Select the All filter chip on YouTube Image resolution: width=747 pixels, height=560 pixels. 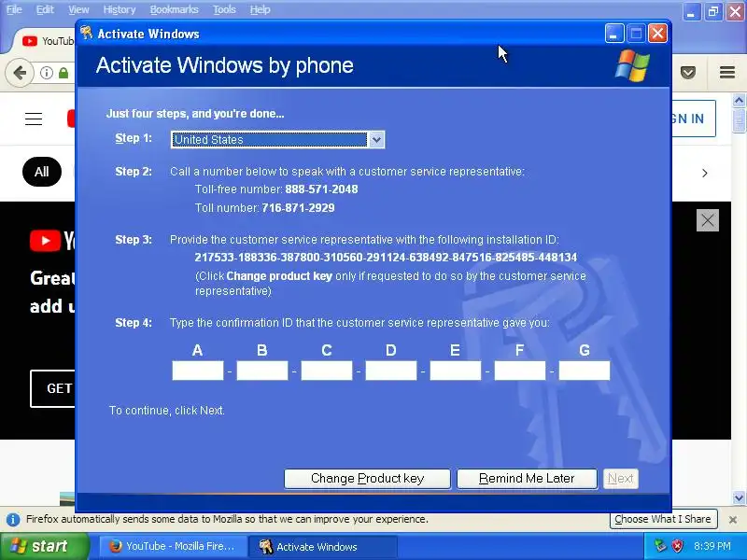pos(42,172)
